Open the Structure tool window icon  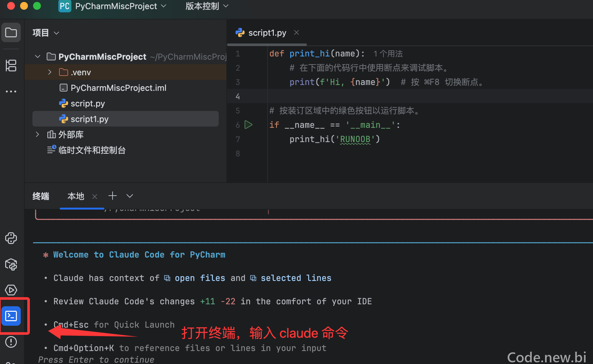click(x=11, y=66)
